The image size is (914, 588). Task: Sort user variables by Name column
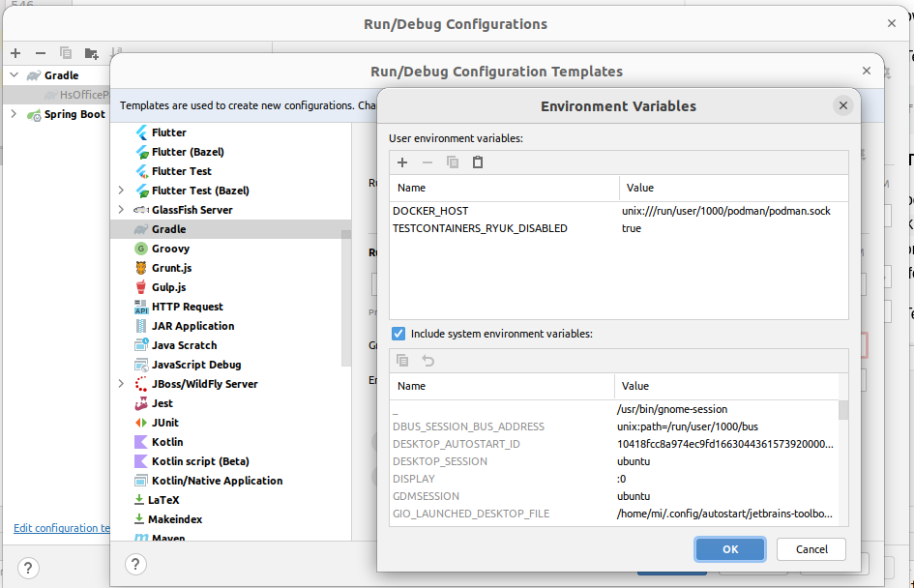[504, 188]
